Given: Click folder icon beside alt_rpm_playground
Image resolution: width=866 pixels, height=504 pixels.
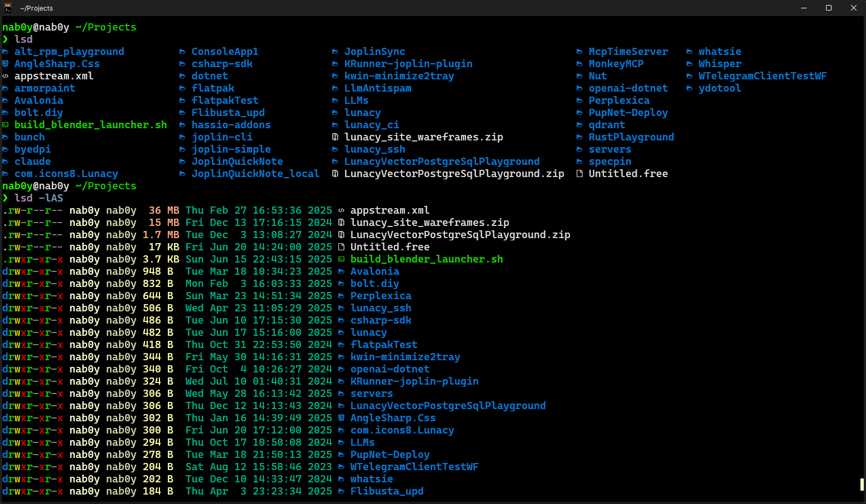Looking at the screenshot, I should coord(6,52).
